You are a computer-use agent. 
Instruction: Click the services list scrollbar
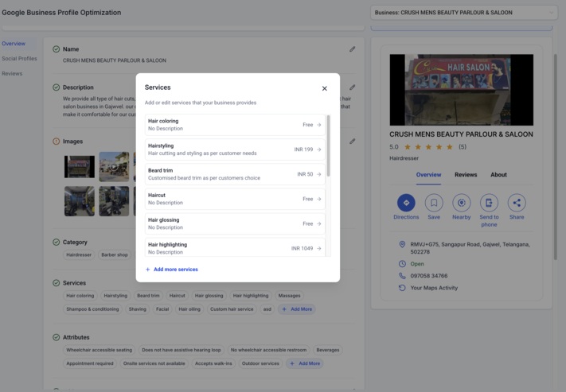click(329, 147)
